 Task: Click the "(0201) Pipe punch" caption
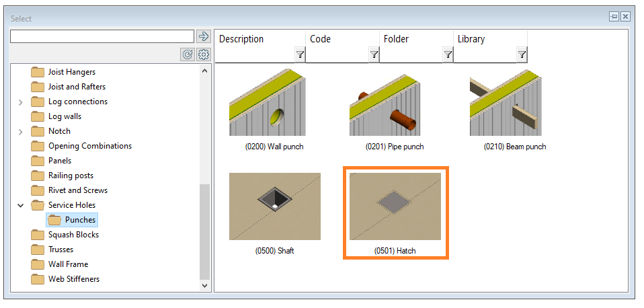tap(395, 147)
